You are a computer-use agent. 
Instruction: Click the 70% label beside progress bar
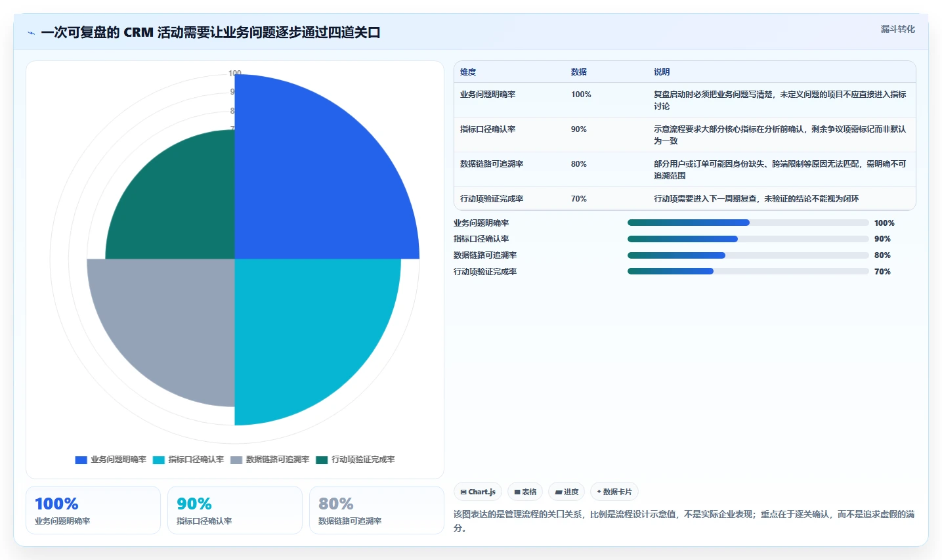tap(882, 272)
